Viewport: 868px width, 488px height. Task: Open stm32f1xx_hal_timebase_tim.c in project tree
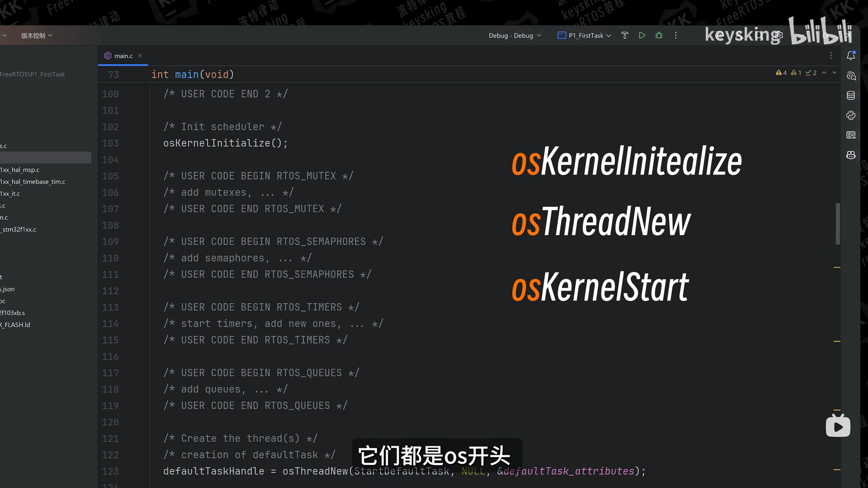click(x=33, y=182)
